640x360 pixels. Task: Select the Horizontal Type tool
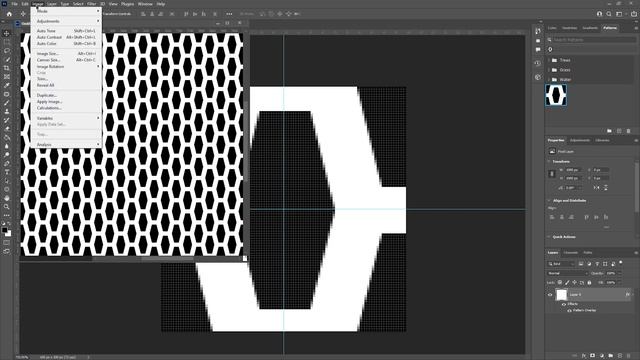(x=7, y=172)
